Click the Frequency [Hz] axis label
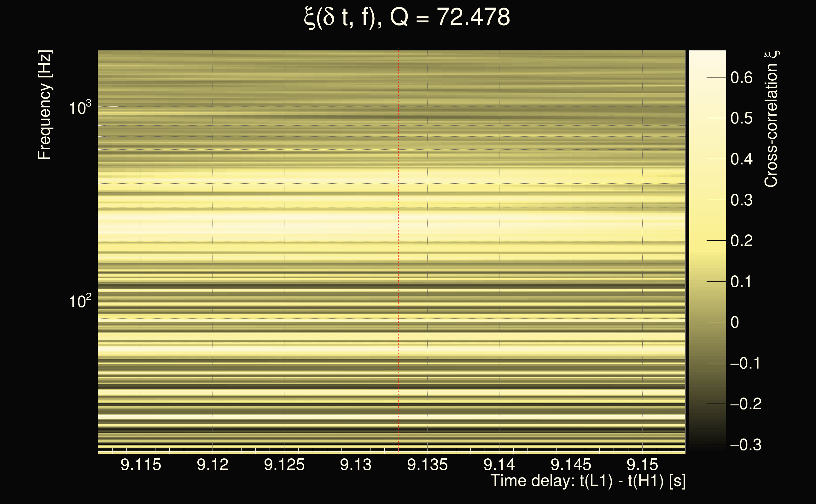 point(44,105)
